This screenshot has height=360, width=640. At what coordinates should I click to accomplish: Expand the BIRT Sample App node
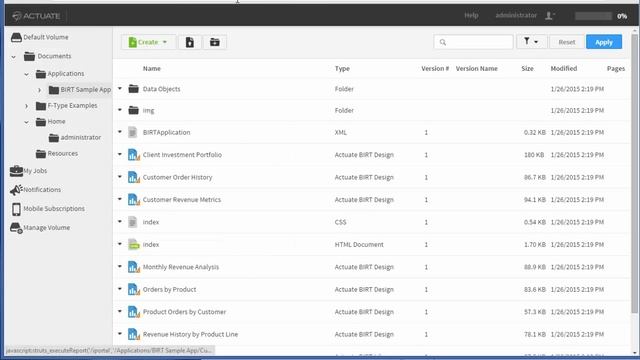click(40, 90)
